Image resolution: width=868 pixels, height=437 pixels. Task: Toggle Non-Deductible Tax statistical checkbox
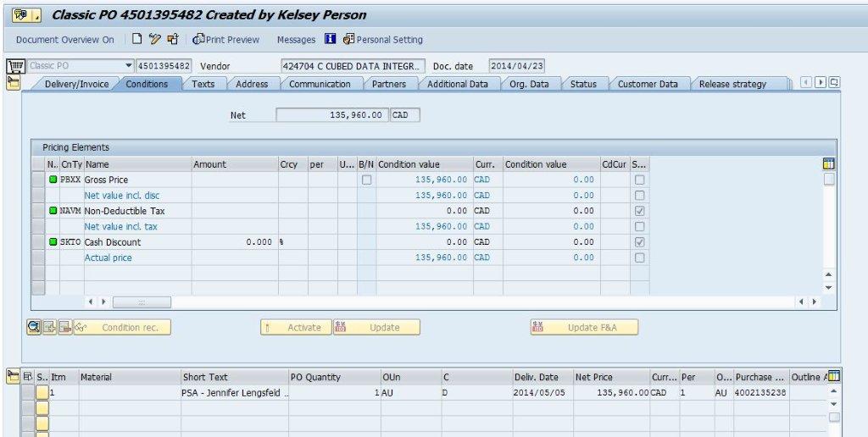point(639,211)
